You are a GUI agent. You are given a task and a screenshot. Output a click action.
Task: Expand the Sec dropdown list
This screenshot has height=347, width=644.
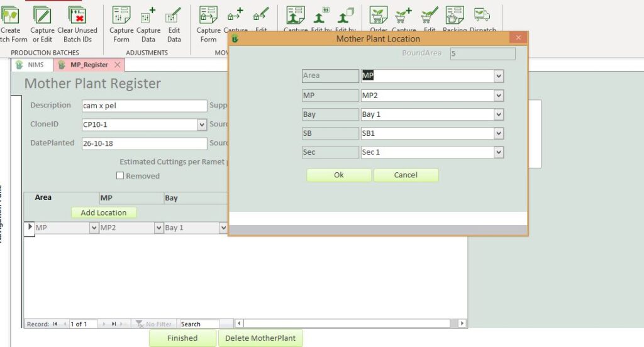pyautogui.click(x=499, y=153)
